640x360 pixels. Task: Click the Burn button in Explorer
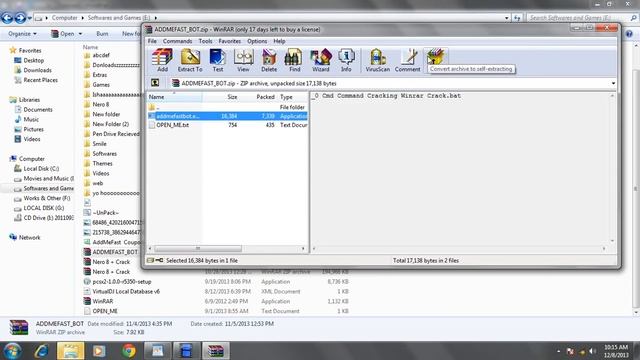pyautogui.click(x=102, y=34)
